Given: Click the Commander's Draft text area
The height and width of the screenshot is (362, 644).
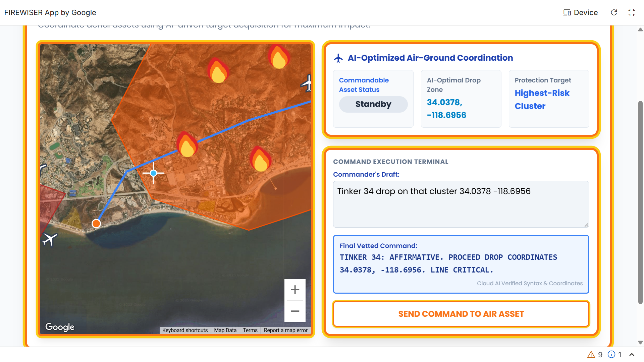Looking at the screenshot, I should [461, 204].
